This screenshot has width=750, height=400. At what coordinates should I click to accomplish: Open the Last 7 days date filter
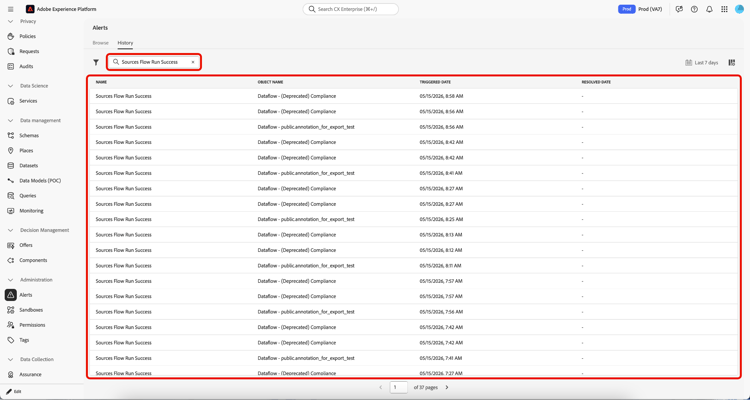pyautogui.click(x=702, y=63)
